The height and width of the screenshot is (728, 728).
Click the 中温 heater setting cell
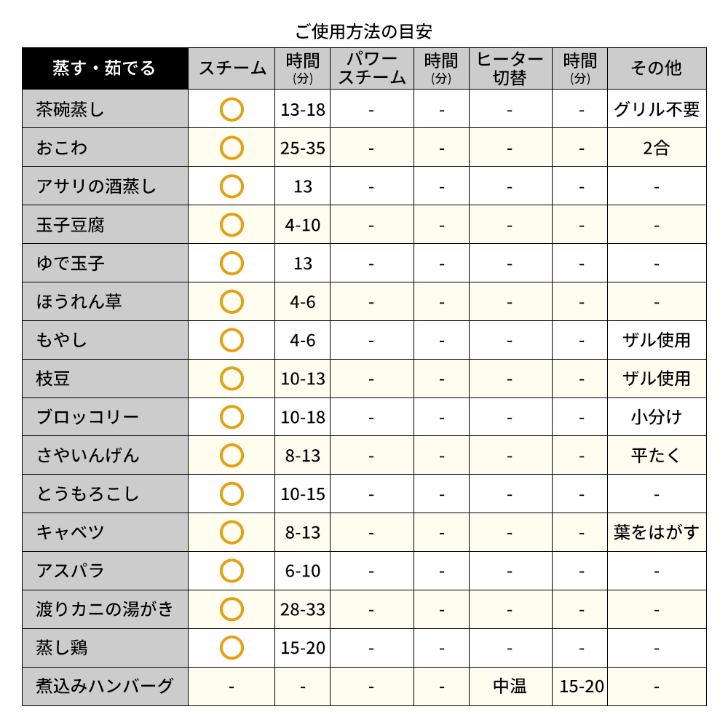[510, 687]
